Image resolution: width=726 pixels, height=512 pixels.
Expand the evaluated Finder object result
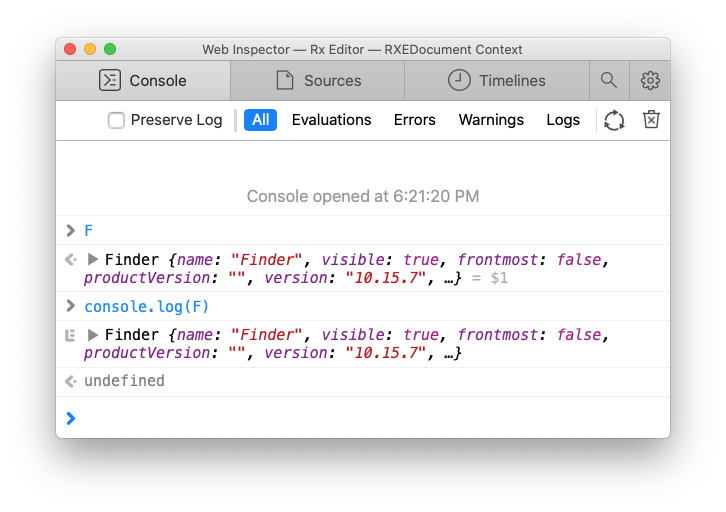coord(93,259)
